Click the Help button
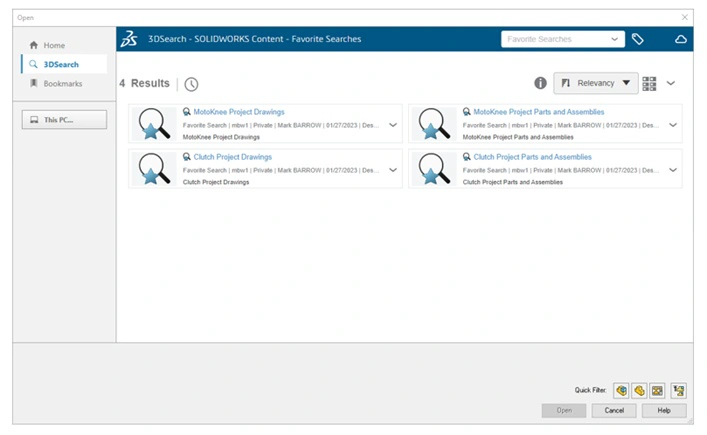The image size is (707, 435). [x=664, y=411]
